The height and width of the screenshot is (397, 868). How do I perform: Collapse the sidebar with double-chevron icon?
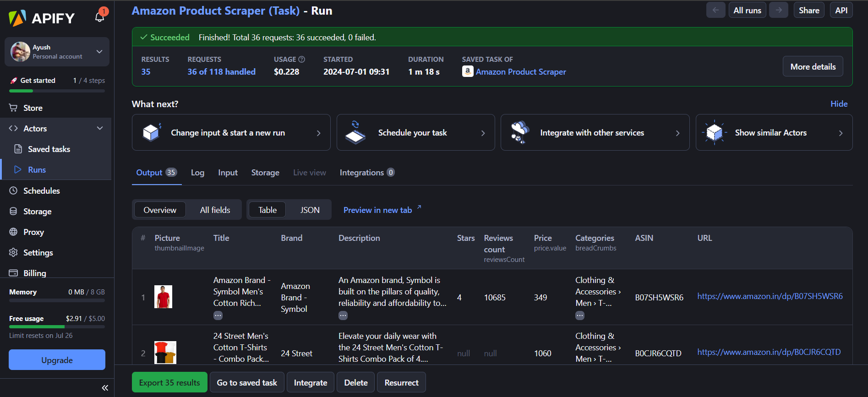coord(105,388)
